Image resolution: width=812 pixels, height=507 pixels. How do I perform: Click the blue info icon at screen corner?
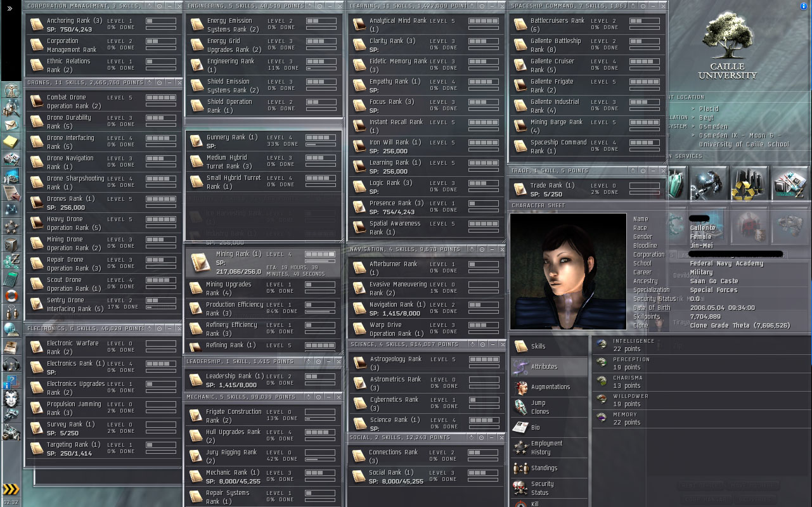[804, 6]
